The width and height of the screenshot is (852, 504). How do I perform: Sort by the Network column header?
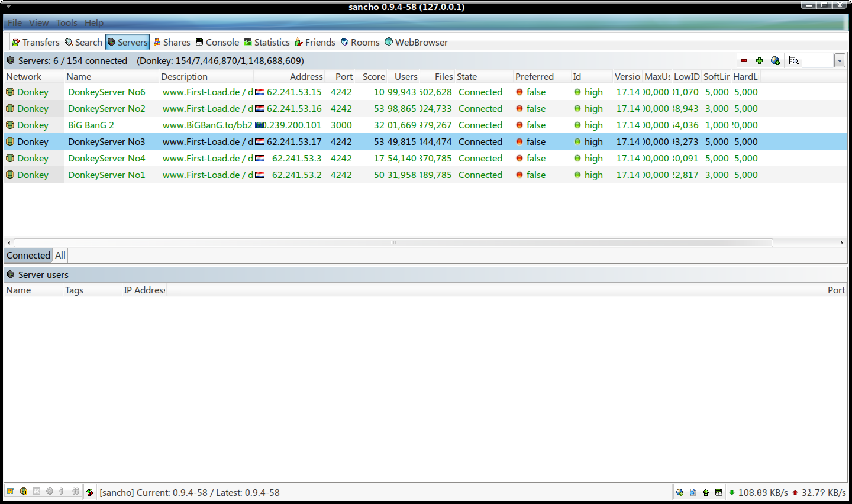(x=34, y=76)
